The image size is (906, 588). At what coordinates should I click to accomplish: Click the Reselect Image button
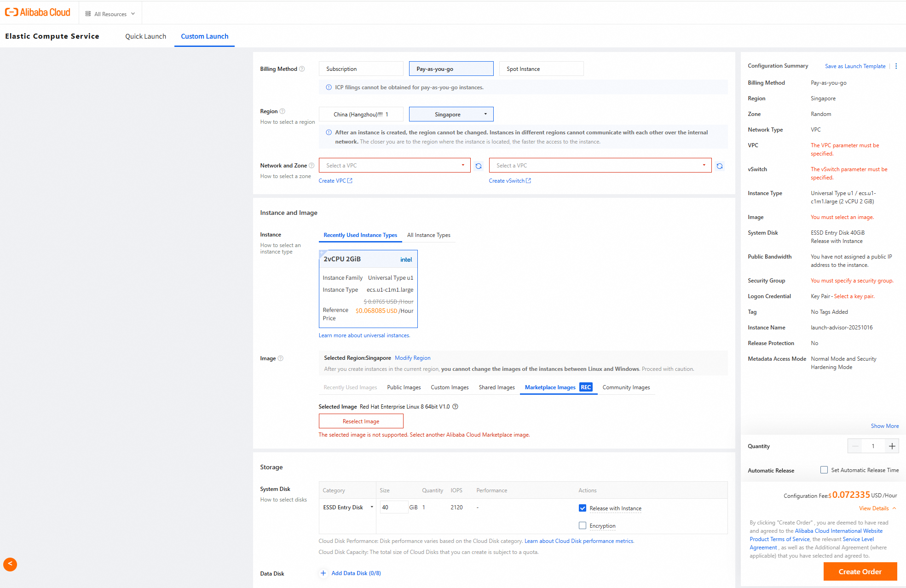361,421
